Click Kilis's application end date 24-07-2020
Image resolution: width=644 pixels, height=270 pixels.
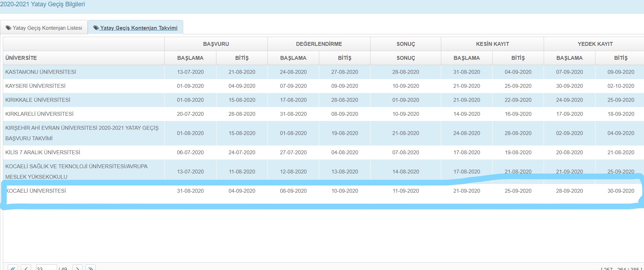242,152
